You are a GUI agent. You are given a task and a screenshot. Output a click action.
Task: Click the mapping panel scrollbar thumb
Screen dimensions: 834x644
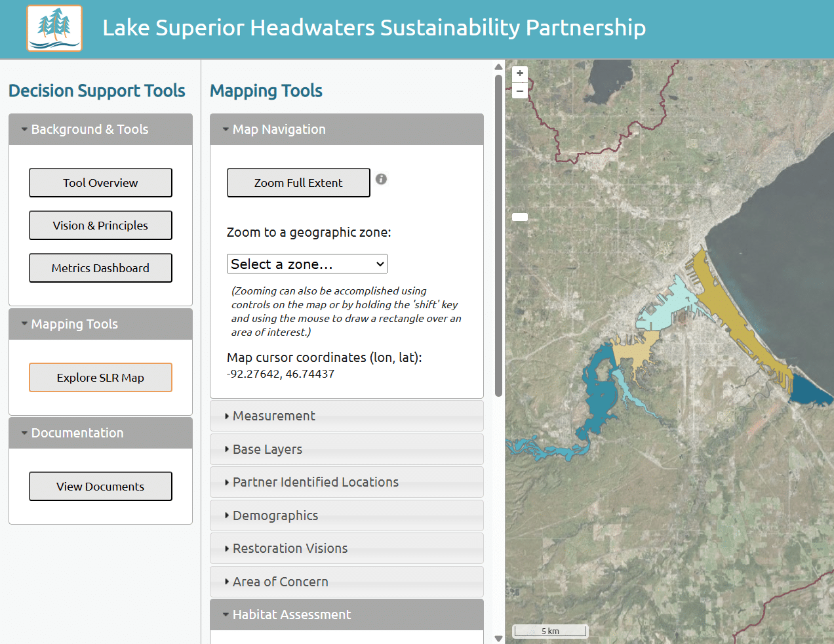(x=498, y=235)
